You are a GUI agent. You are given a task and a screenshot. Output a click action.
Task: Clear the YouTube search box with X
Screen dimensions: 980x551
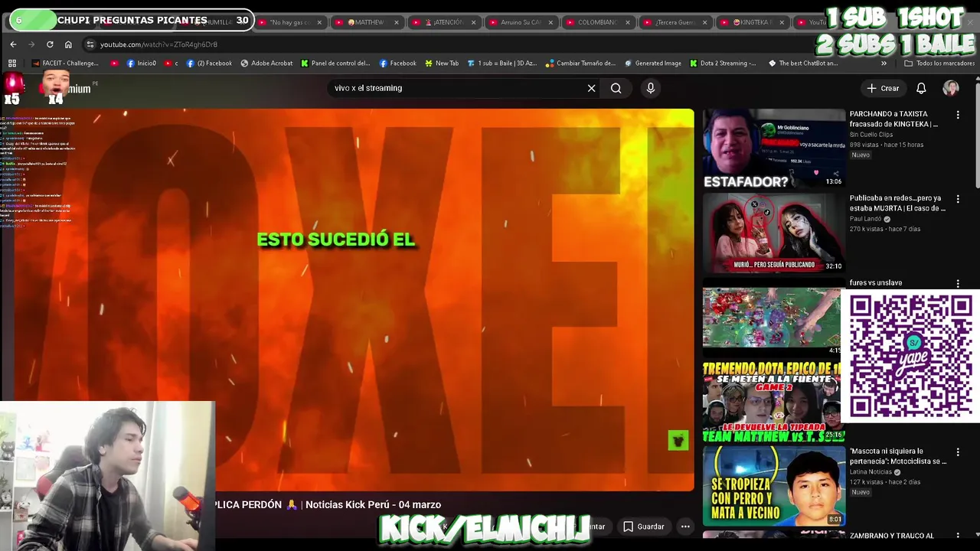[591, 88]
